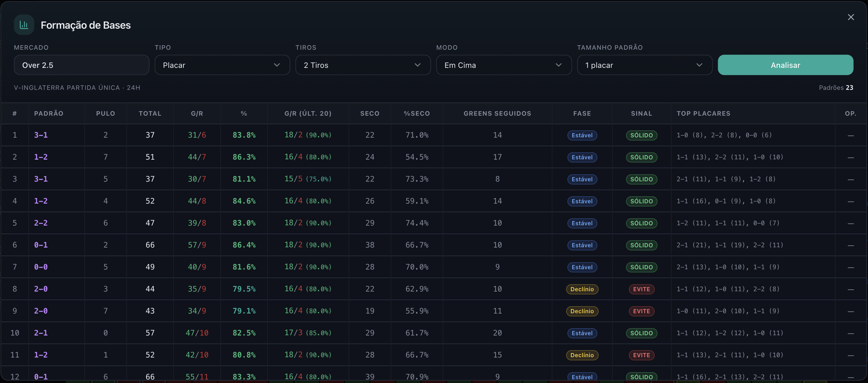This screenshot has width=868, height=383.
Task: Click the OP. dash in row 6
Action: pyautogui.click(x=850, y=245)
